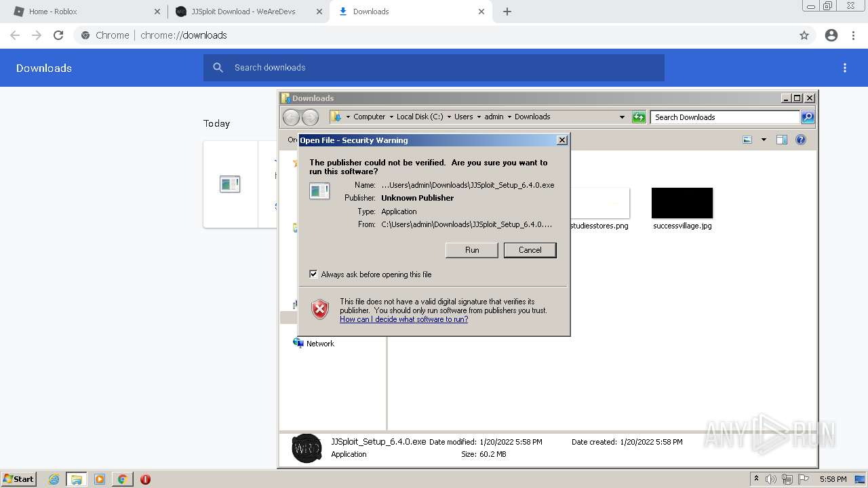Click the network tray icon

(787, 479)
